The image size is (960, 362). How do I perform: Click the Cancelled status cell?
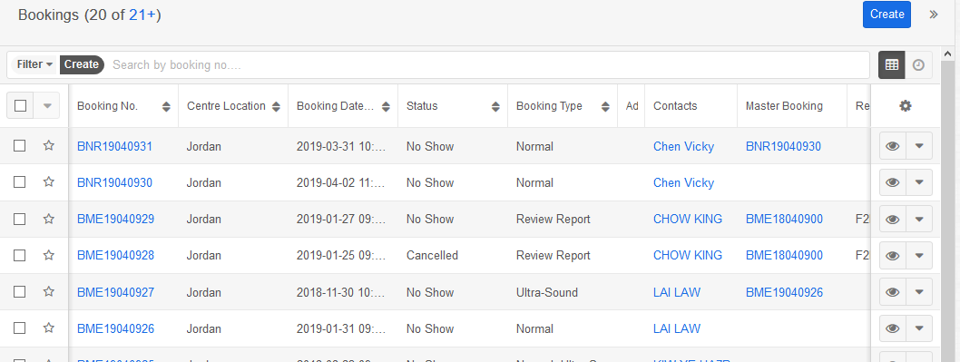click(x=432, y=255)
